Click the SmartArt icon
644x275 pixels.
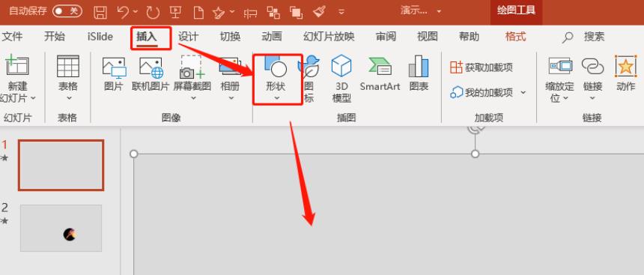(380, 67)
